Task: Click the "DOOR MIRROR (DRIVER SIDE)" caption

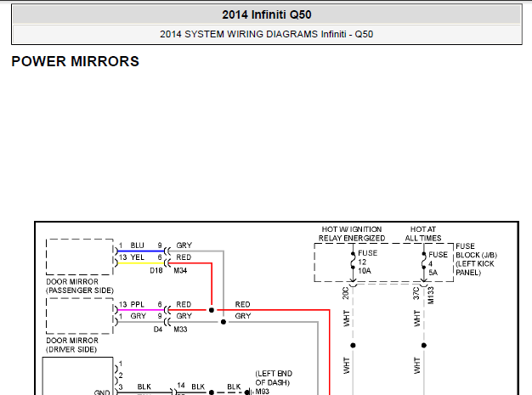Action: 72,345
